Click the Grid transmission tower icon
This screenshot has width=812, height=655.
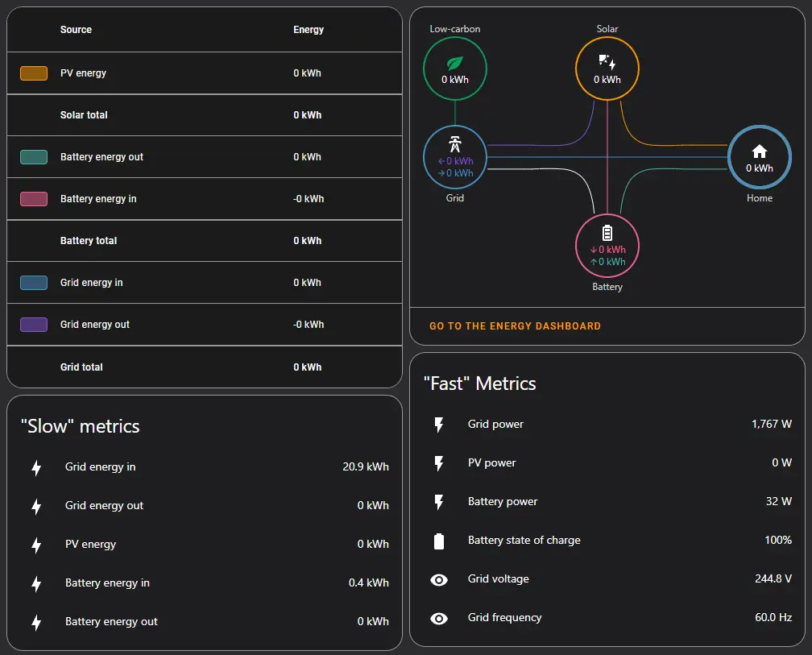click(x=455, y=145)
